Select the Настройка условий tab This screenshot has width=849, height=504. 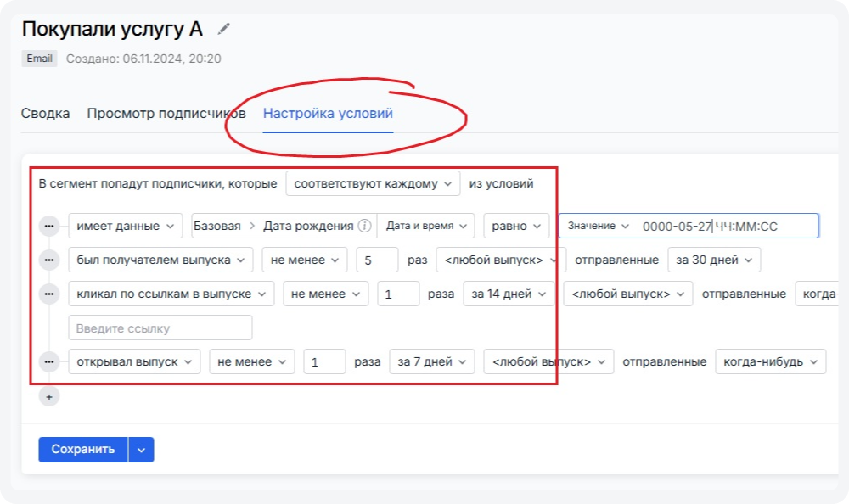point(328,114)
